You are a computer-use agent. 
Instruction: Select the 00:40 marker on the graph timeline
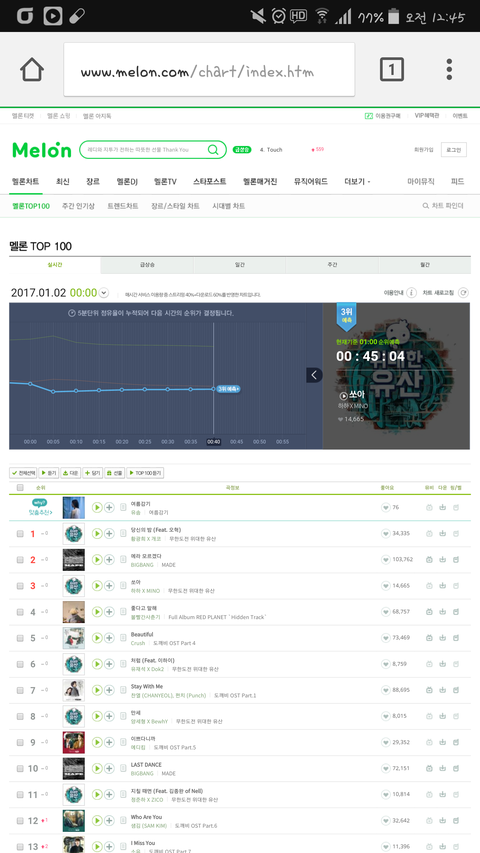213,442
